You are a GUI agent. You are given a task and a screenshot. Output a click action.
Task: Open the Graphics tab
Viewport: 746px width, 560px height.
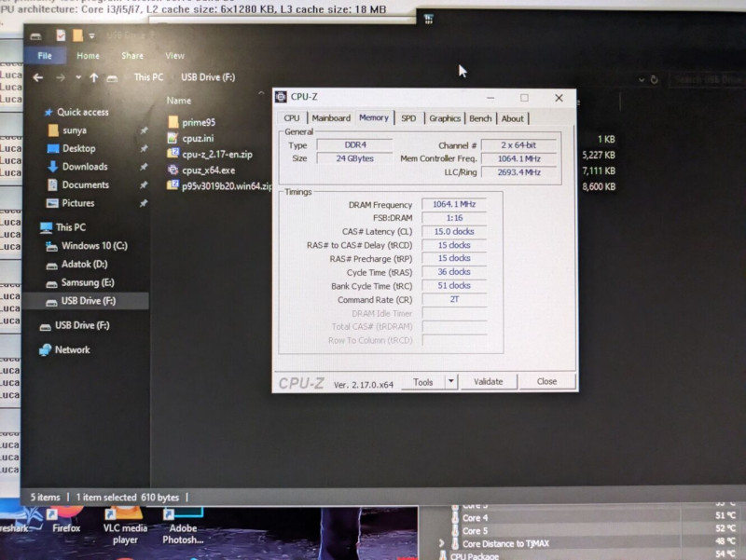click(x=445, y=118)
